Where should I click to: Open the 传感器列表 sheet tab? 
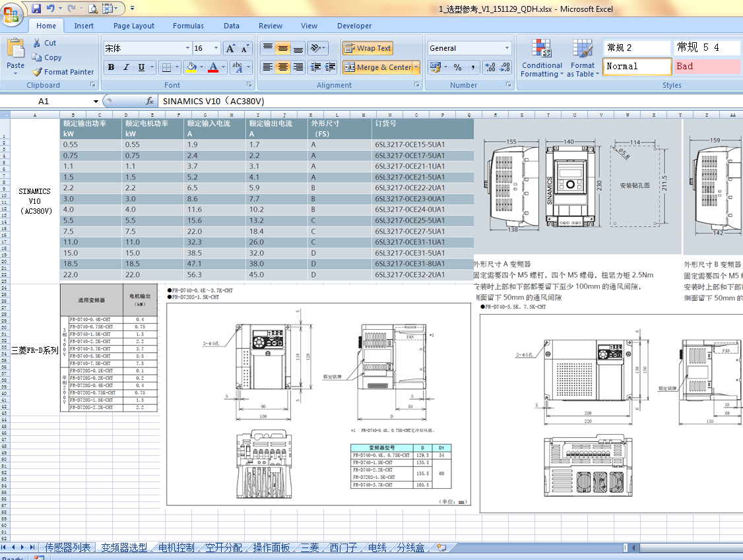point(67,547)
